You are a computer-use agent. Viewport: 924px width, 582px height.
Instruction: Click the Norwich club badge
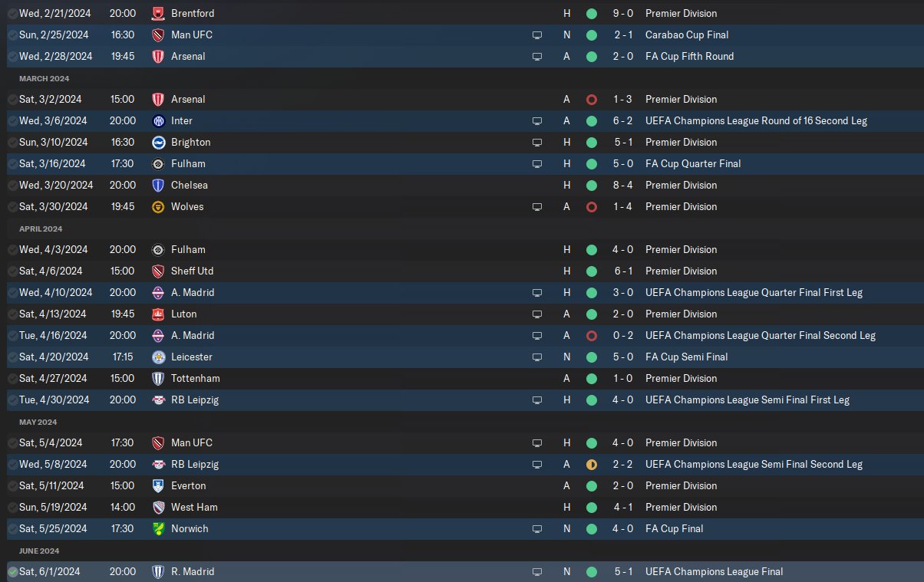(158, 529)
